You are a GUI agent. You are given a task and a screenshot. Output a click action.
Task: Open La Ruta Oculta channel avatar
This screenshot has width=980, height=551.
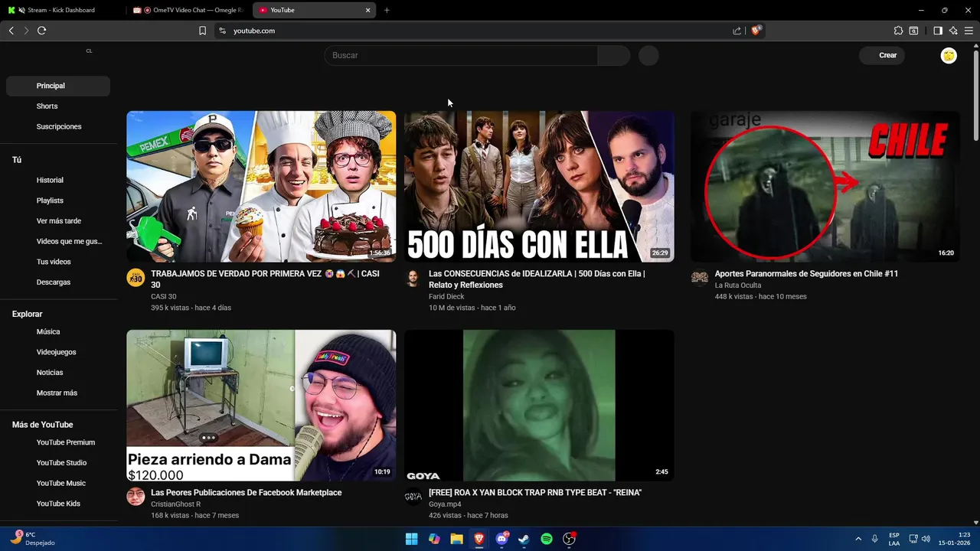[699, 278]
